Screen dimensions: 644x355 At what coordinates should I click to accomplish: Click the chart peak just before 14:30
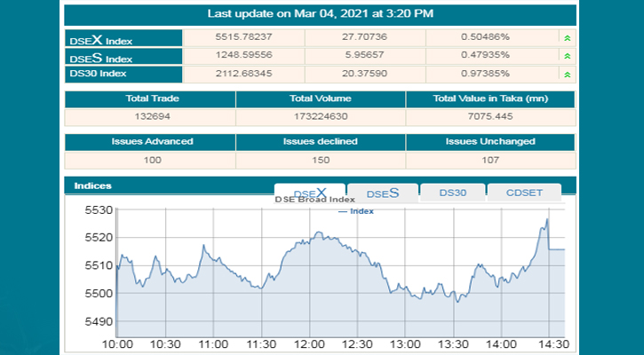click(547, 219)
